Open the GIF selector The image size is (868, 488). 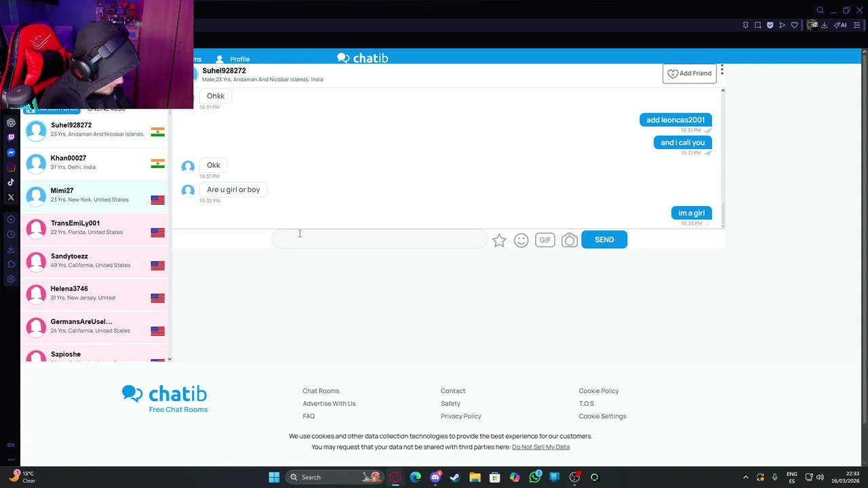point(545,240)
